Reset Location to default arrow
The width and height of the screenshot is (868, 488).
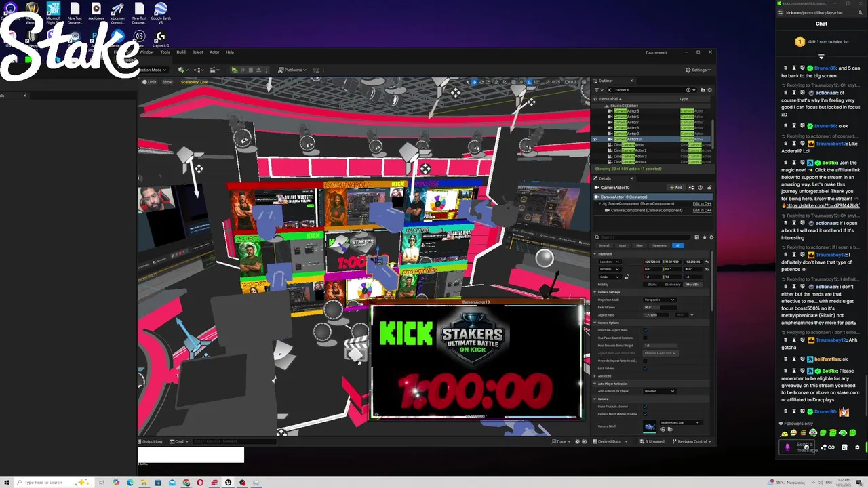tap(707, 262)
